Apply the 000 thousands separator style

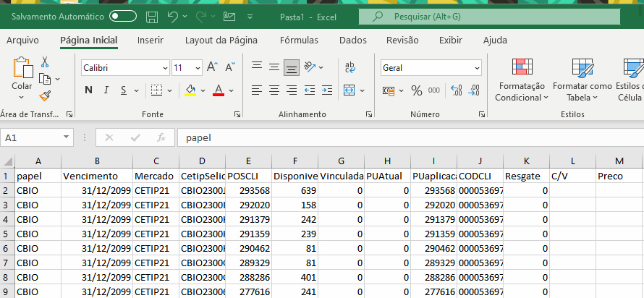[434, 90]
